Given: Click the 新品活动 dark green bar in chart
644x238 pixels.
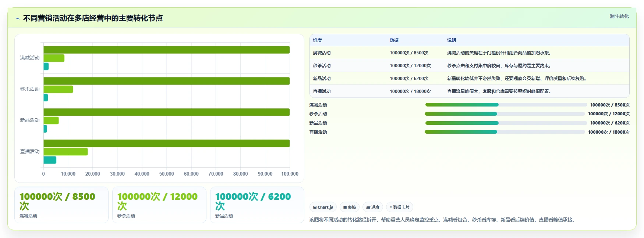Looking at the screenshot, I should pos(166,112).
